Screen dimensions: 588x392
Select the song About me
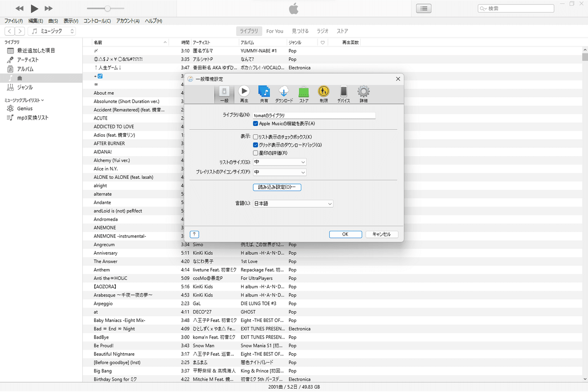coord(104,93)
